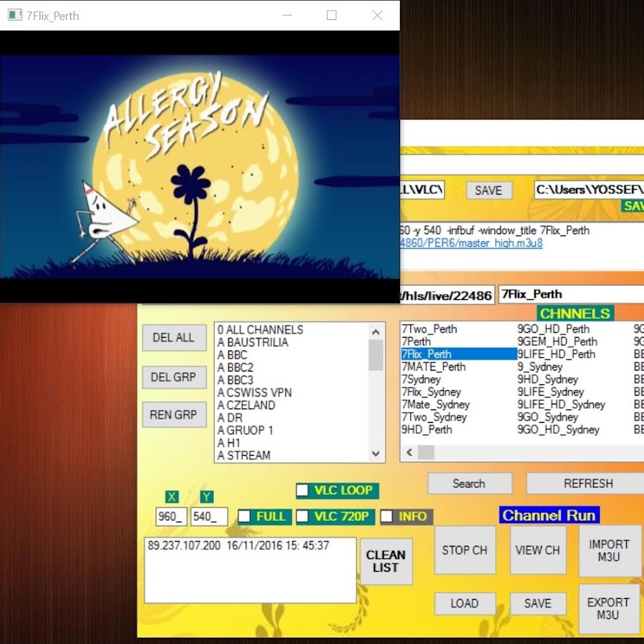Select 9GEM_HD_Perth channel entry
Screen dimensions: 644x644
557,342
